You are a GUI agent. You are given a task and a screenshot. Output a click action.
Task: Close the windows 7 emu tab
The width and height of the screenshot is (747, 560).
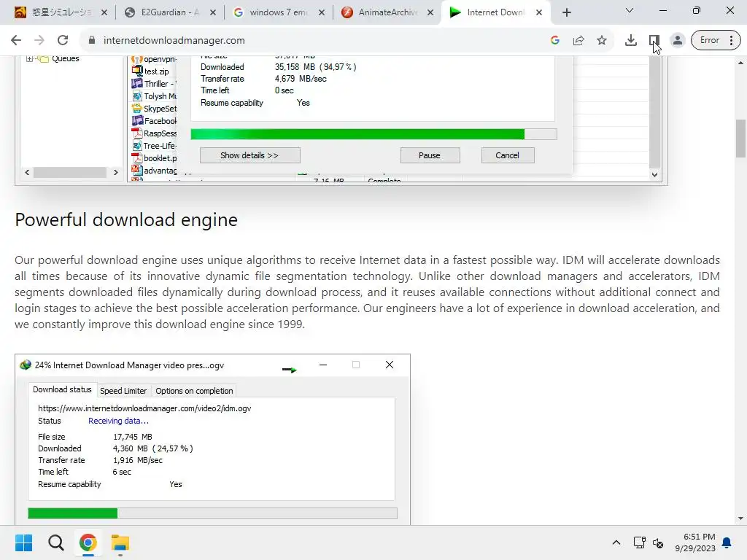point(322,12)
